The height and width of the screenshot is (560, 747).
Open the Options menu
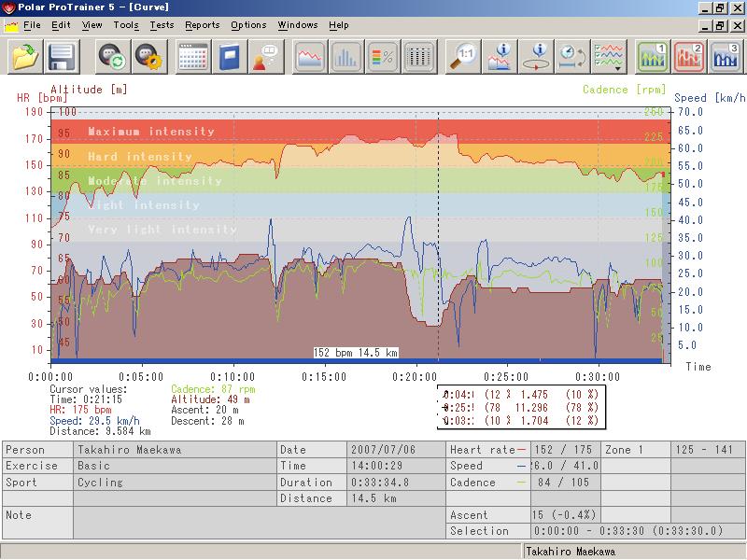(x=248, y=25)
